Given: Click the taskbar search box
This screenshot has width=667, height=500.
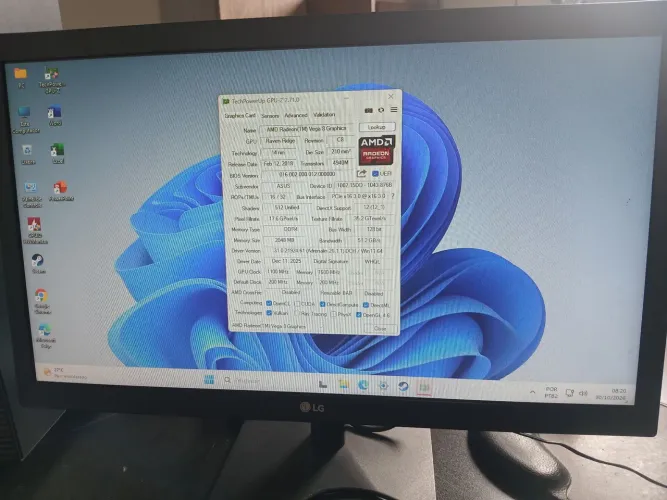Looking at the screenshot, I should 242,380.
